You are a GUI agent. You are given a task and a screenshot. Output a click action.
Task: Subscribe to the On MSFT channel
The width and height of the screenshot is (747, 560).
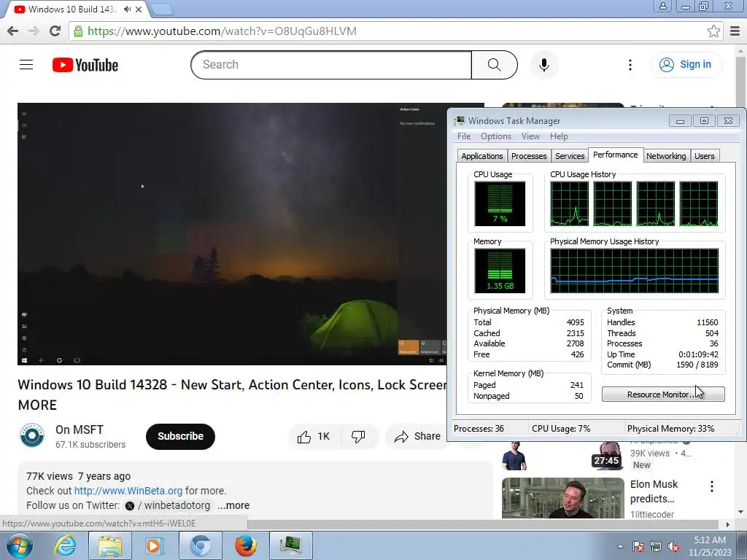180,437
